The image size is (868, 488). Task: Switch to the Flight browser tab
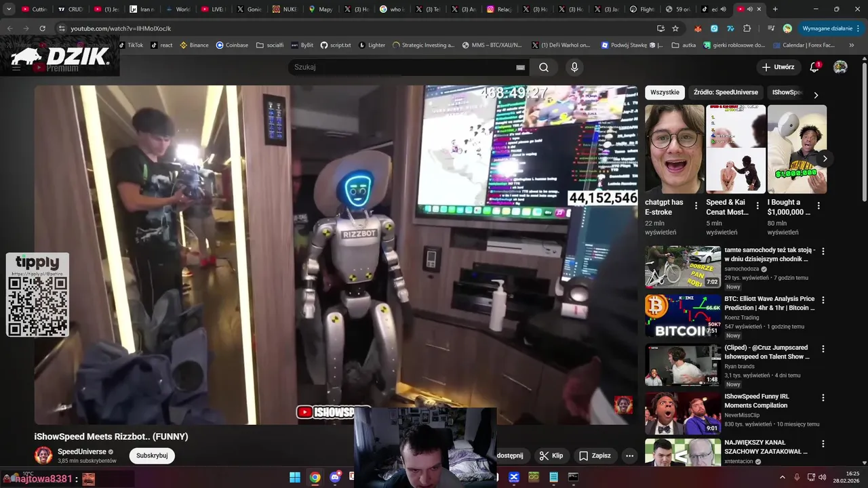click(x=641, y=9)
